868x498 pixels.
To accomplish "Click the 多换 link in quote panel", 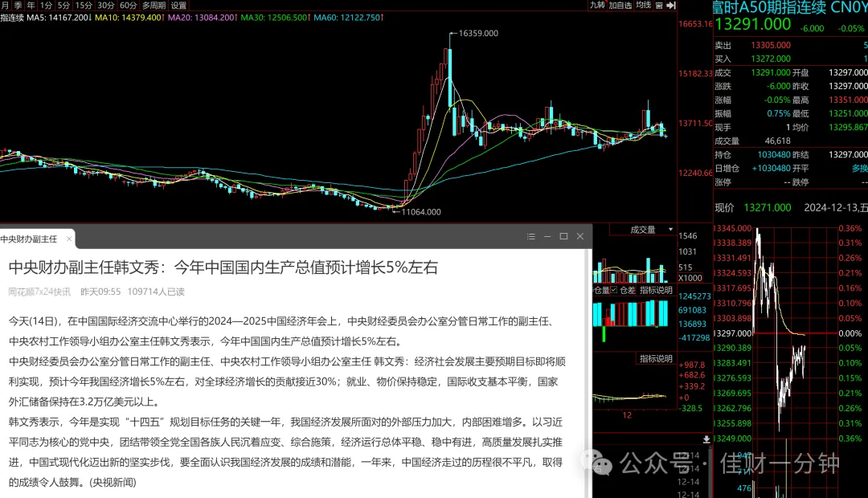I will 860,168.
